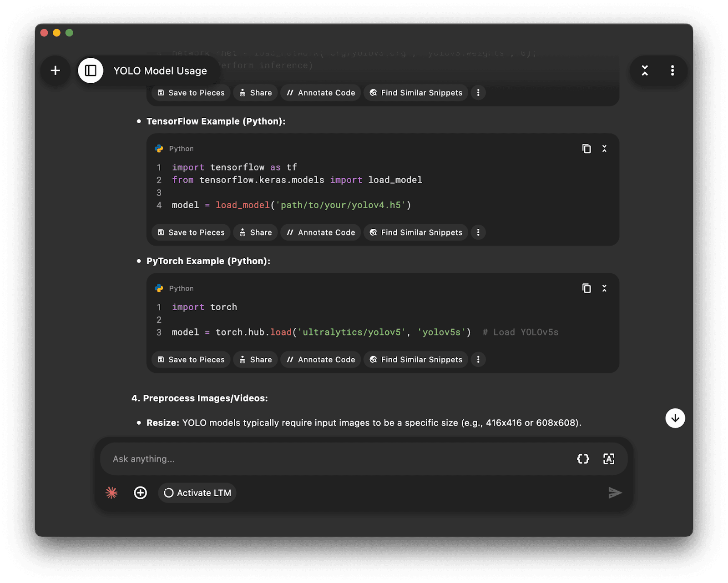The height and width of the screenshot is (583, 728).
Task: Open more options for topmost snippet
Action: pyautogui.click(x=478, y=93)
